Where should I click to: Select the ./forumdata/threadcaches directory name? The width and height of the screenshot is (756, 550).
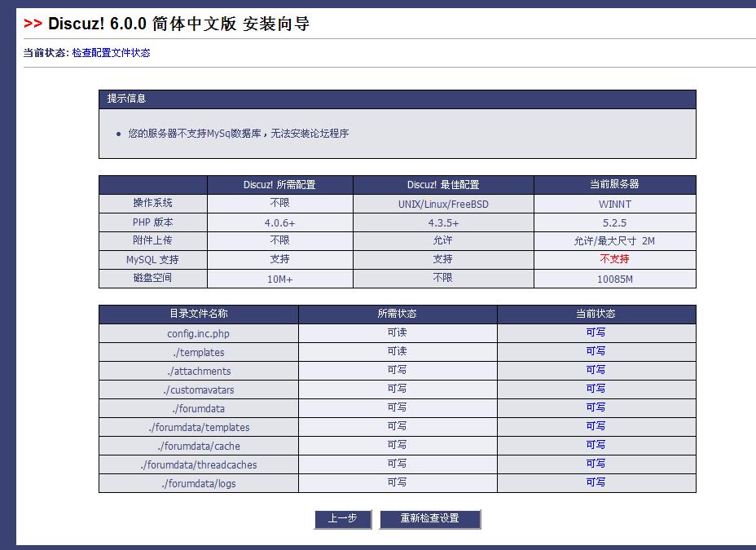pyautogui.click(x=199, y=465)
